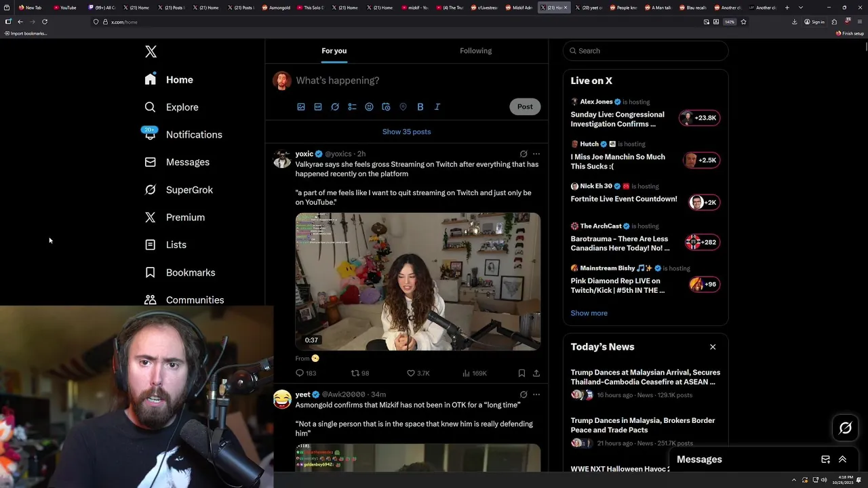
Task: Open more options on yeet's post
Action: tap(536, 394)
